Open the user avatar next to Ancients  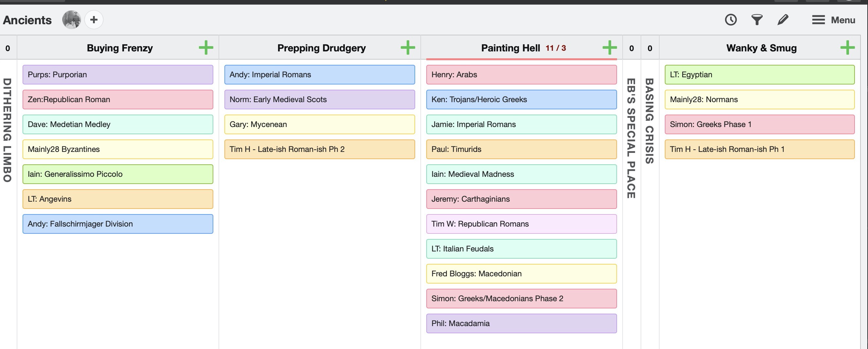pos(71,20)
